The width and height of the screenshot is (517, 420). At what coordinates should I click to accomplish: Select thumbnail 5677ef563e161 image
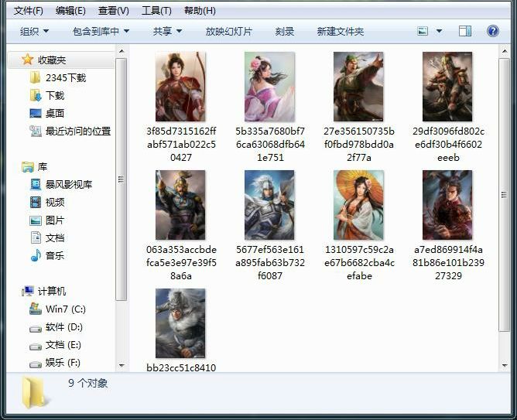click(269, 205)
